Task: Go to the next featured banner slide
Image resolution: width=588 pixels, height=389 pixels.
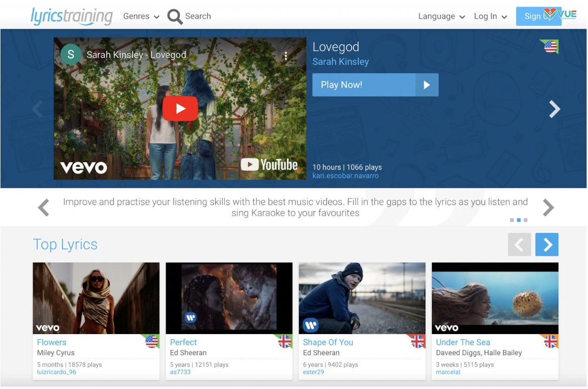Action: [555, 109]
